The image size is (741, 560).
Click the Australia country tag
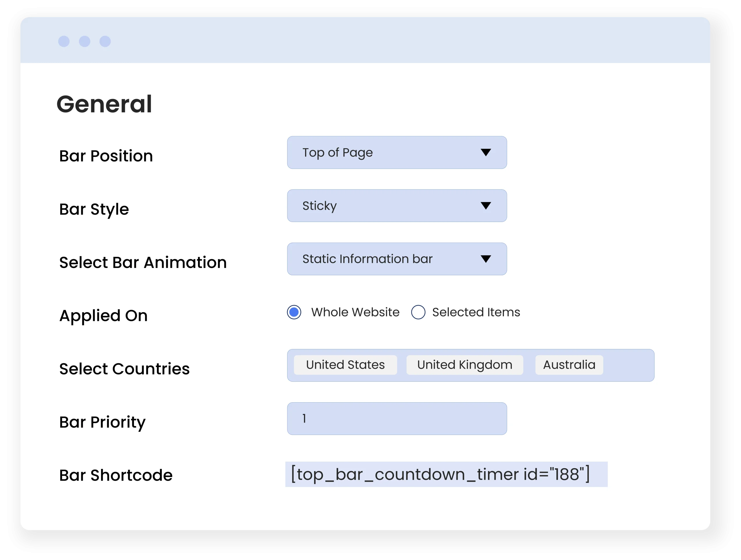coord(569,365)
